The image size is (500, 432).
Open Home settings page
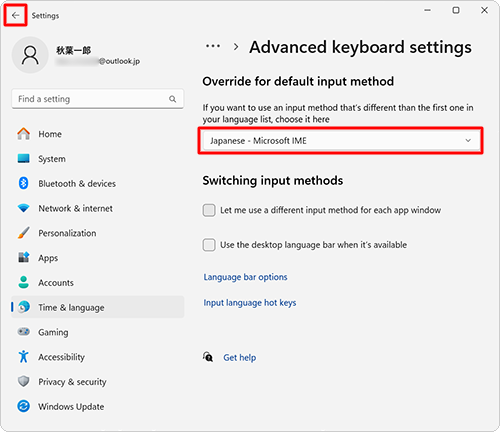pos(98,134)
